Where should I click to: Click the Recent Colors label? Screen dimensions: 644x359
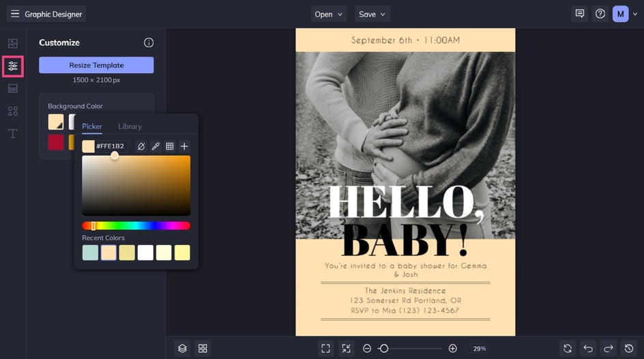click(103, 238)
